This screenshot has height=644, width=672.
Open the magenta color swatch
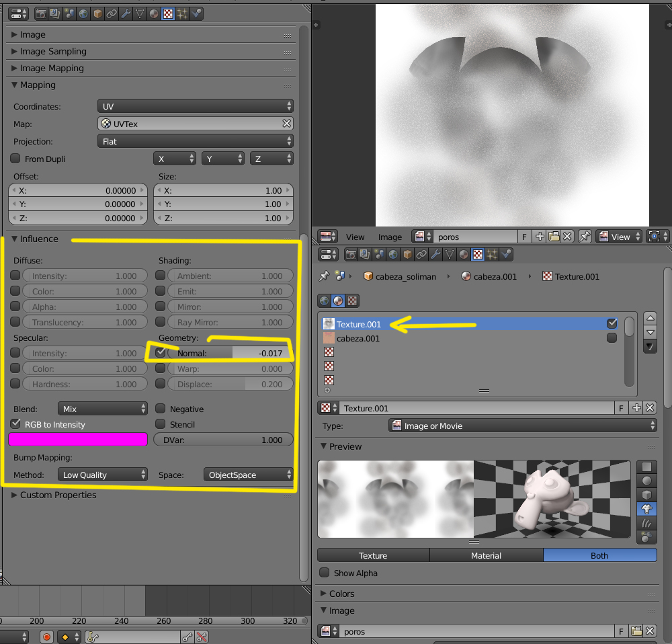coord(78,440)
